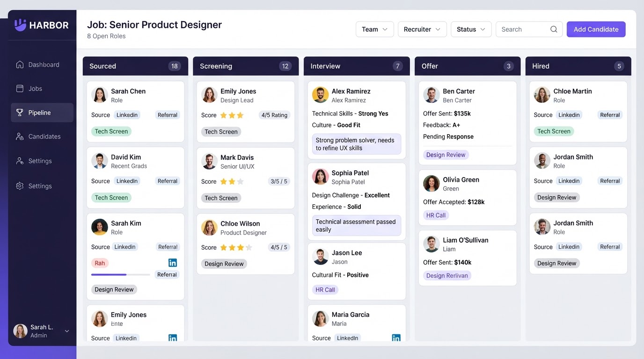Click the star rating on Mark Davis's card
The width and height of the screenshot is (644, 359).
click(232, 181)
